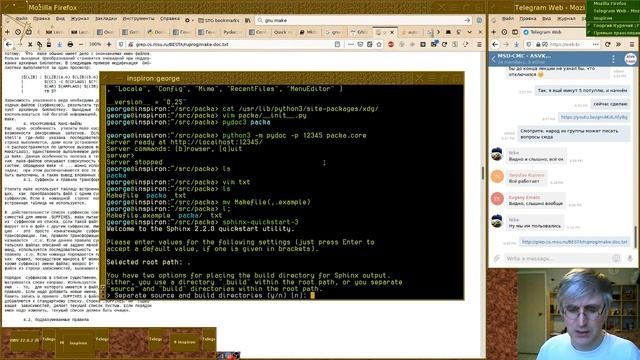Expand overflow chevron in Telegram Firefox toolbar
The image size is (640, 360).
[618, 44]
